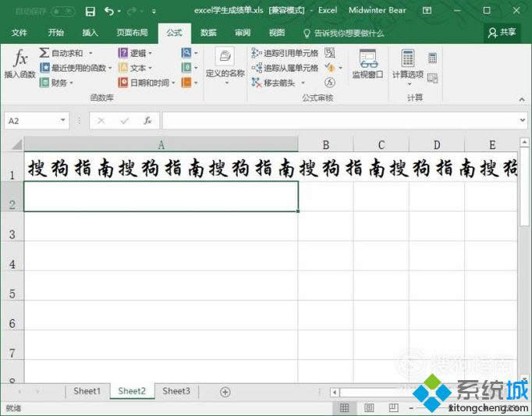Select cell A1 with 搜狗指南 text
The height and width of the screenshot is (416, 532).
161,167
